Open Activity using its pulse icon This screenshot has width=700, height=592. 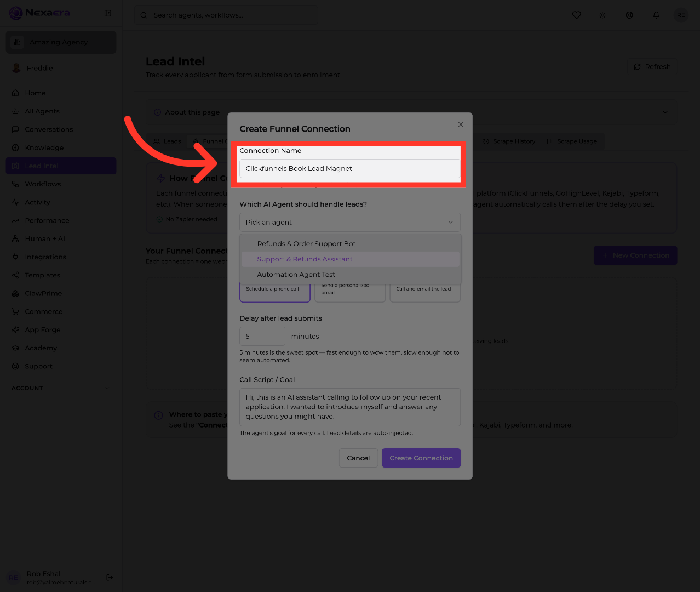click(x=15, y=202)
